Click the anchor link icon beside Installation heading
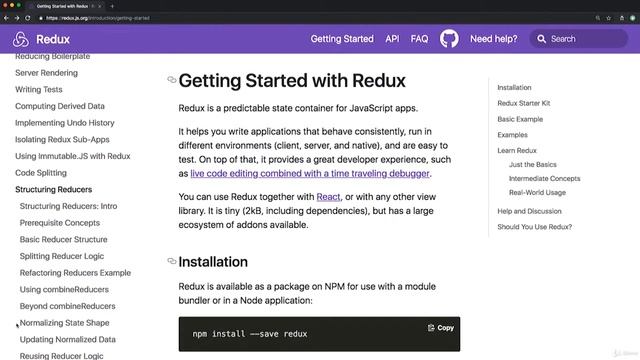 point(172,261)
